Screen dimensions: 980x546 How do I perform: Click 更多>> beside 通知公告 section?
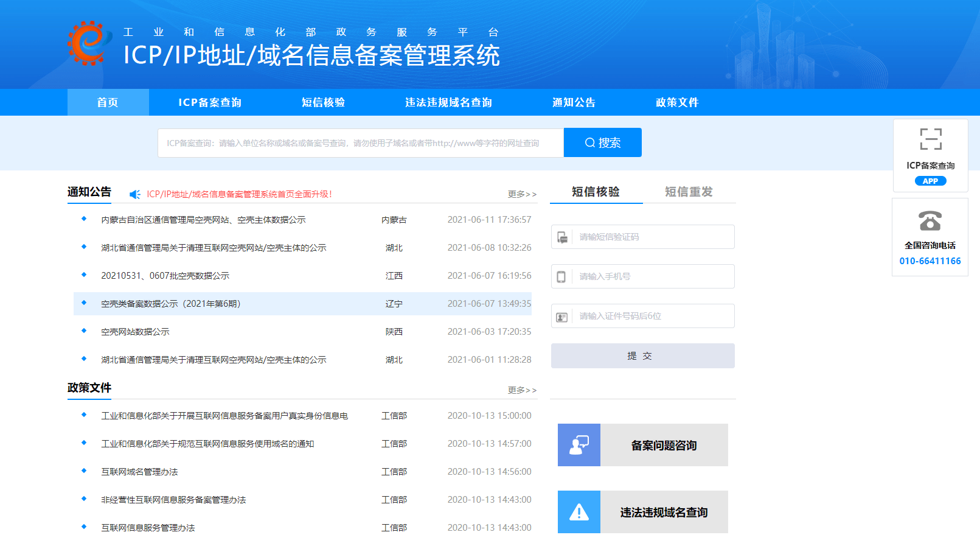tap(522, 194)
